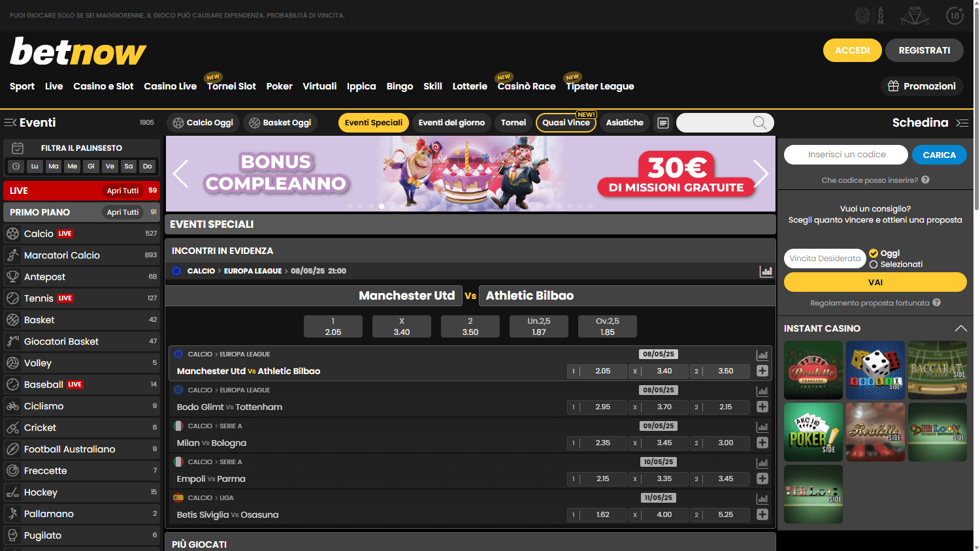
Task: Open Basket Oggi quick filter
Action: [280, 123]
